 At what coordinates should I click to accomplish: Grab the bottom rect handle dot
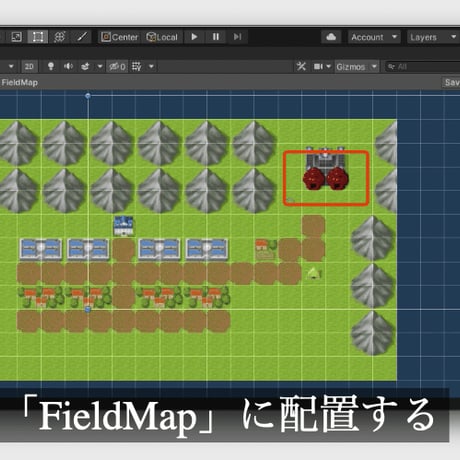88,309
